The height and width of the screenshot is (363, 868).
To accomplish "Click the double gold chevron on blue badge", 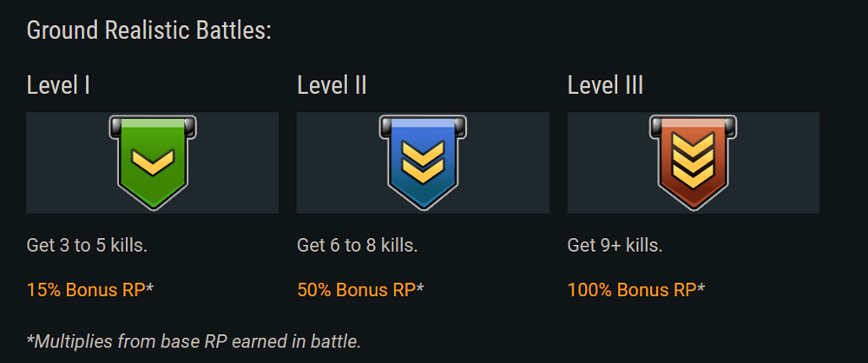I will click(x=423, y=161).
